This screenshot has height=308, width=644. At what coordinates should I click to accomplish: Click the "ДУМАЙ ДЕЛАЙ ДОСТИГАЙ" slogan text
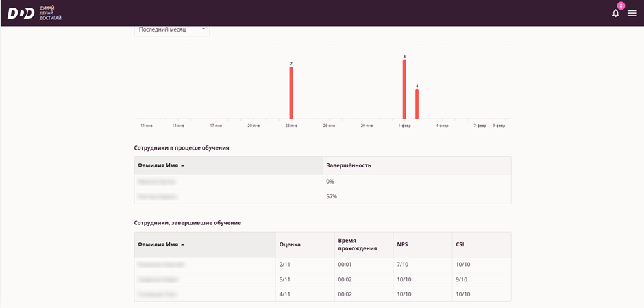[51, 13]
